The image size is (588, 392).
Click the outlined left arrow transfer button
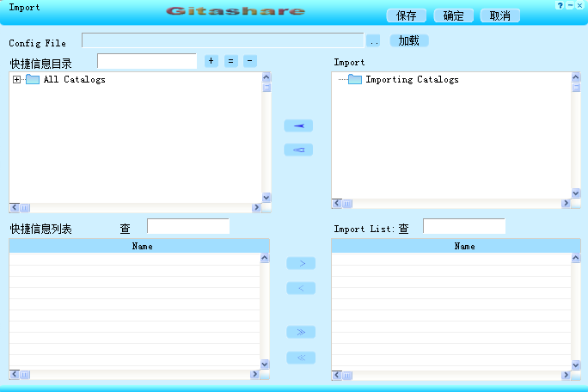[298, 150]
